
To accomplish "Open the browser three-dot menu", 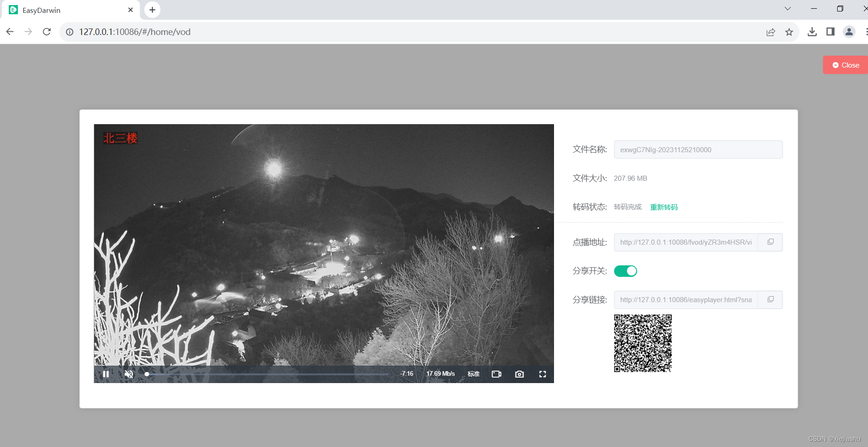I will [x=866, y=32].
